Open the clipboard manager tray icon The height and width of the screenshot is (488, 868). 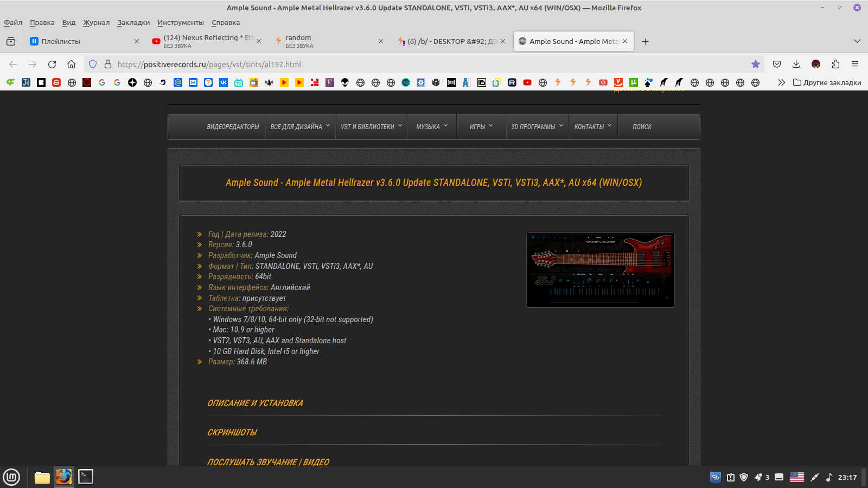[731, 477]
